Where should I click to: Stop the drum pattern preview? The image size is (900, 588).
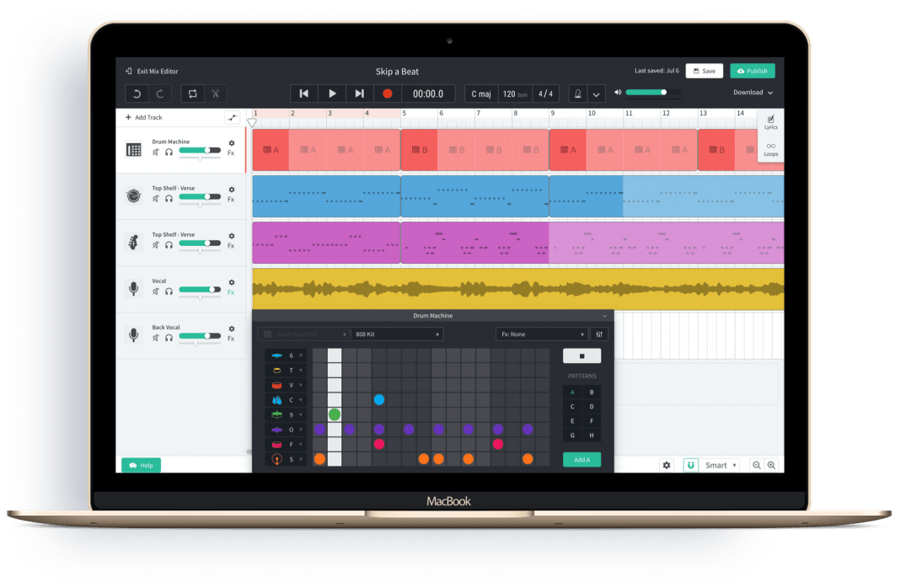coord(582,356)
